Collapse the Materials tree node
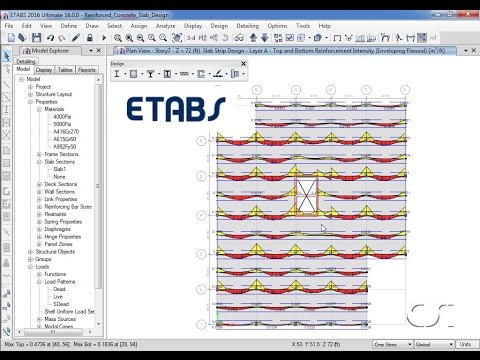Image resolution: width=480 pixels, height=360 pixels. (39, 109)
